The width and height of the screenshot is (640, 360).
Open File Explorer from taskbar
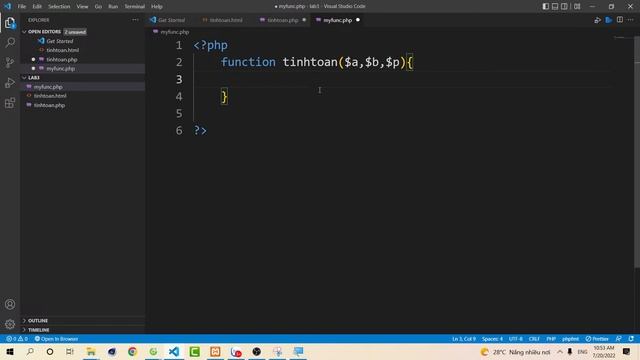(x=91, y=351)
